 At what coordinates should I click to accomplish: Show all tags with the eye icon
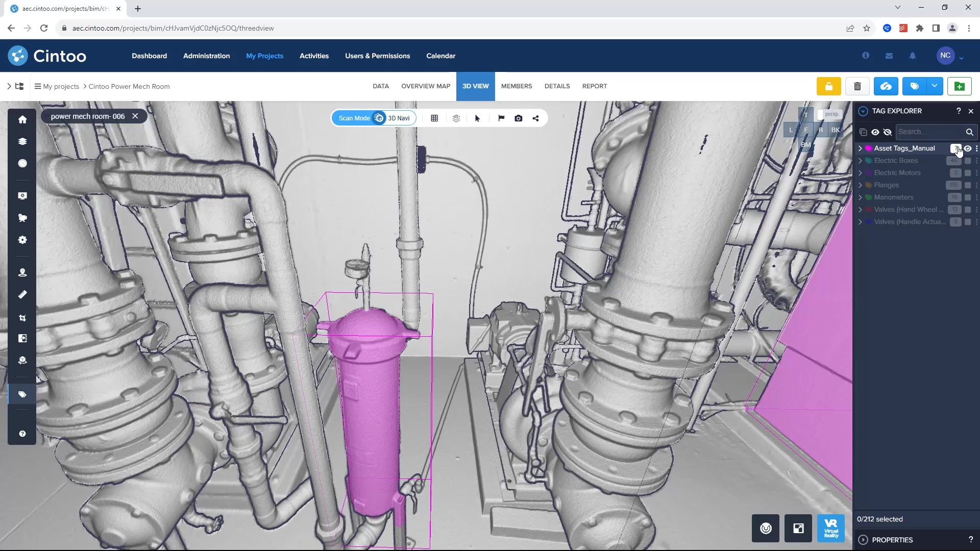pos(876,132)
